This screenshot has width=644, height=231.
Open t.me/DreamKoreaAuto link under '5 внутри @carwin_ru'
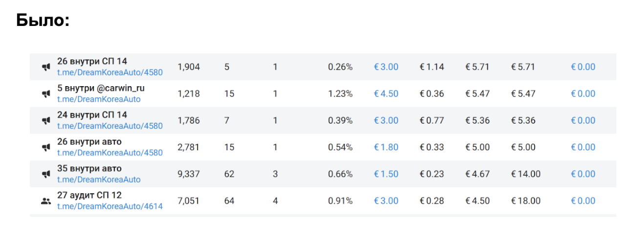[x=99, y=99]
